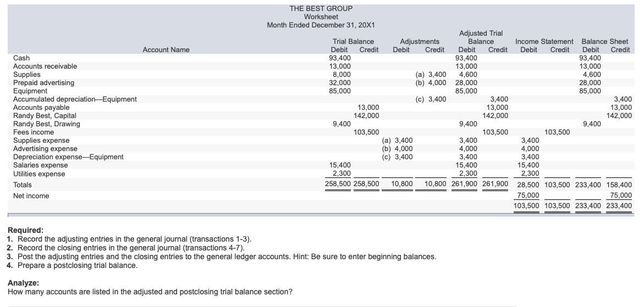Select the 'Accounts payable' account label
Viewport: 644px width, 307px height.
tap(41, 108)
